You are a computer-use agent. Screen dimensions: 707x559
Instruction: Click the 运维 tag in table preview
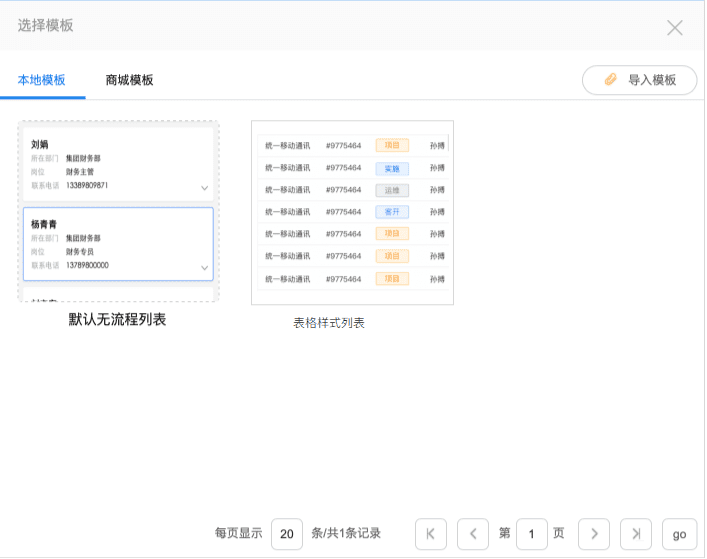[392, 190]
